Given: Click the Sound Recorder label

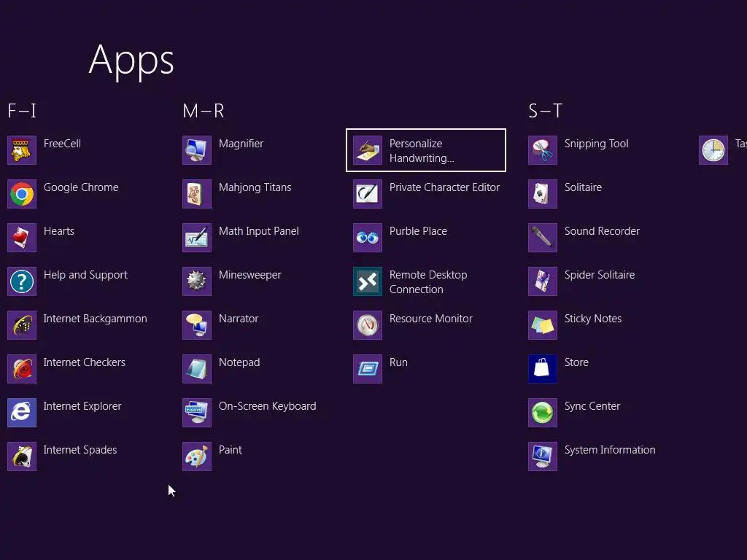Looking at the screenshot, I should (x=602, y=231).
